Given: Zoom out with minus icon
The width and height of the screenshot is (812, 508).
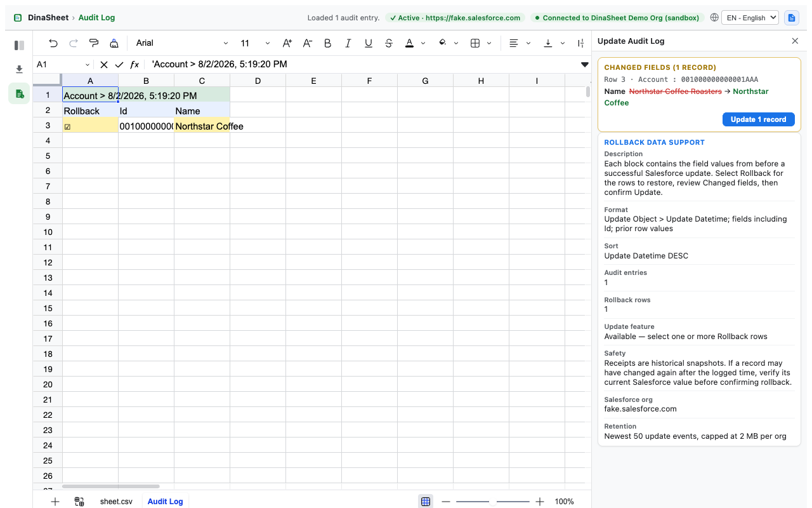Looking at the screenshot, I should pos(446,502).
